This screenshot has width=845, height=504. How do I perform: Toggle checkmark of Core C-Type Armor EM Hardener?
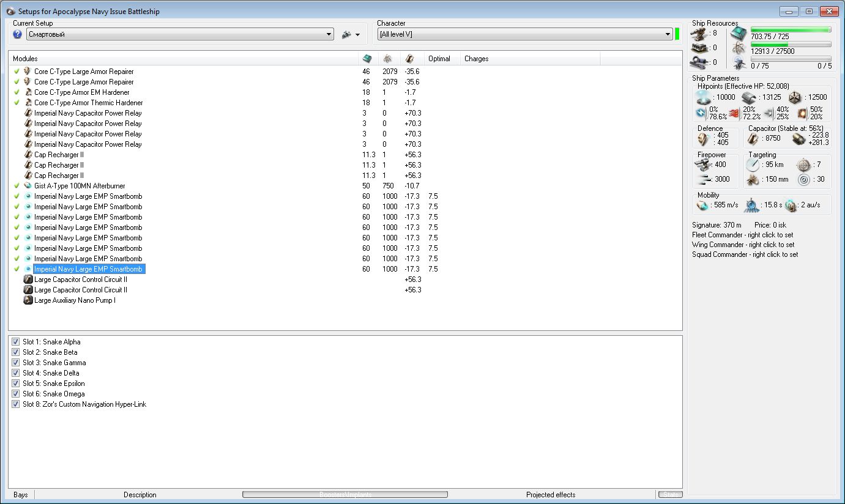point(17,92)
